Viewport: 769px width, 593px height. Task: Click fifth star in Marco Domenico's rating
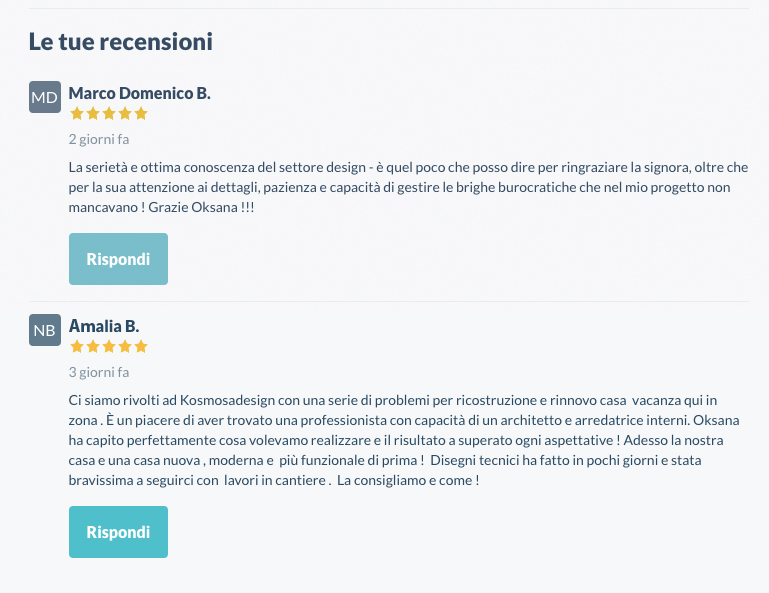coord(141,114)
